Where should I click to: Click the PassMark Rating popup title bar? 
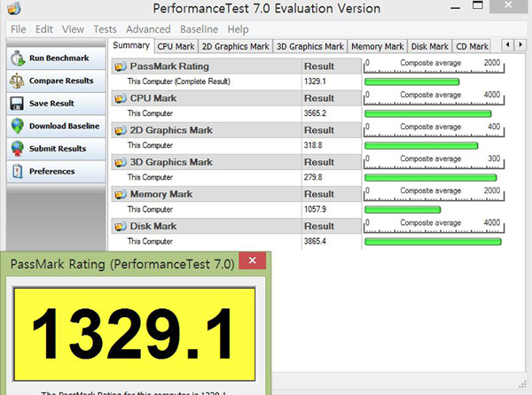click(122, 264)
